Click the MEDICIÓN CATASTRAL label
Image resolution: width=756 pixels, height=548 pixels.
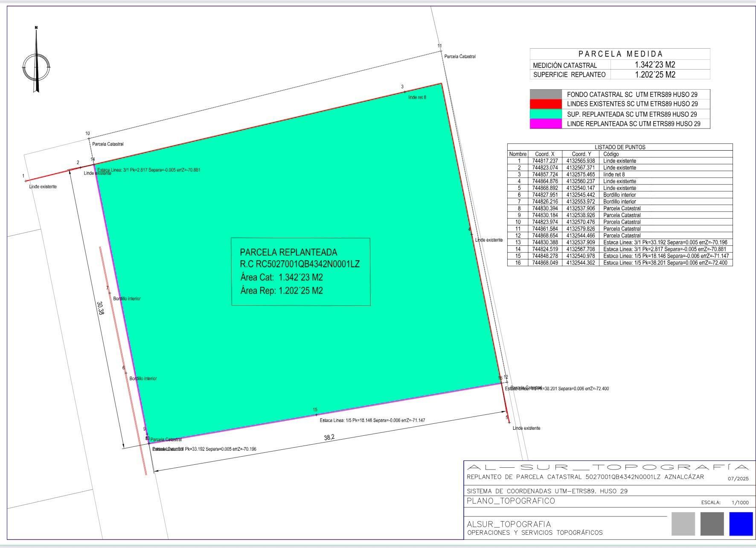tap(565, 65)
